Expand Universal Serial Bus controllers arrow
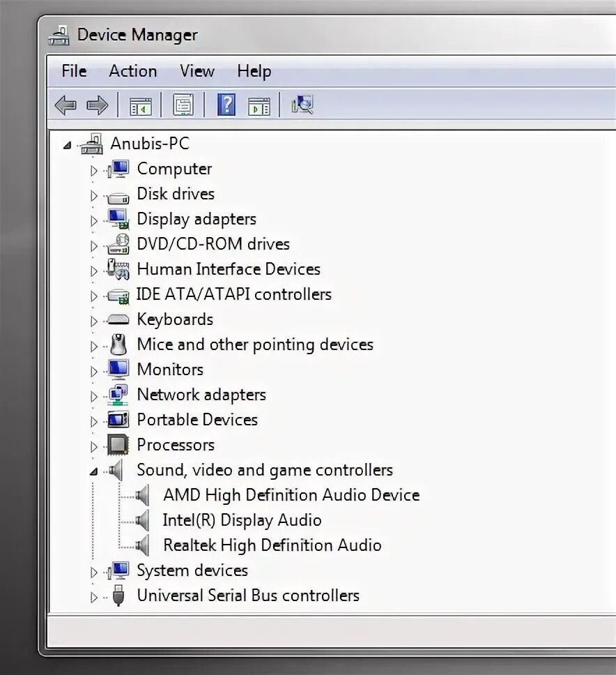Image resolution: width=616 pixels, height=675 pixels. (94, 598)
